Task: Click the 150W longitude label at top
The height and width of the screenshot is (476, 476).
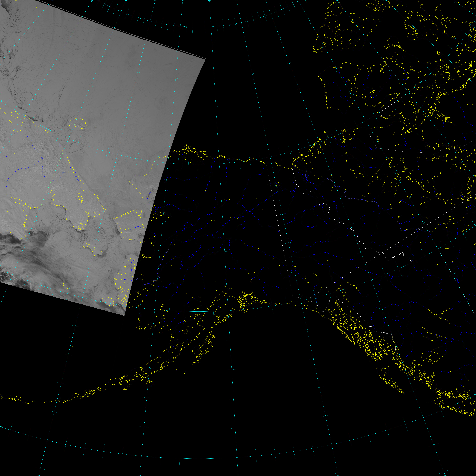Action: (209, 1)
